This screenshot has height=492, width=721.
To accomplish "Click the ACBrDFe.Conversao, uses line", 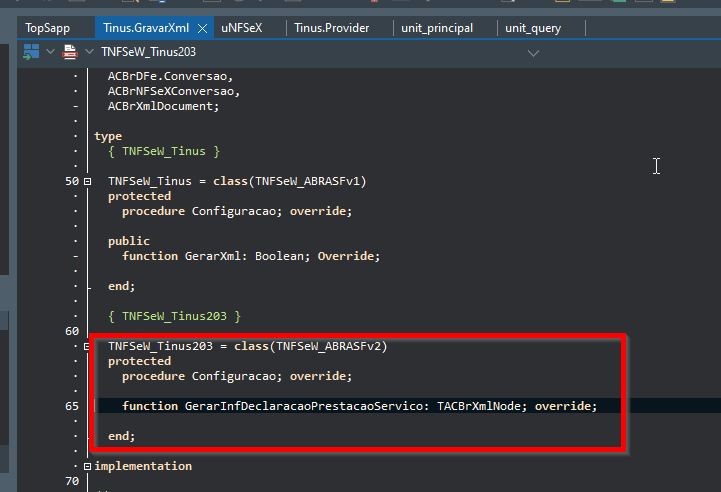I will click(x=171, y=76).
